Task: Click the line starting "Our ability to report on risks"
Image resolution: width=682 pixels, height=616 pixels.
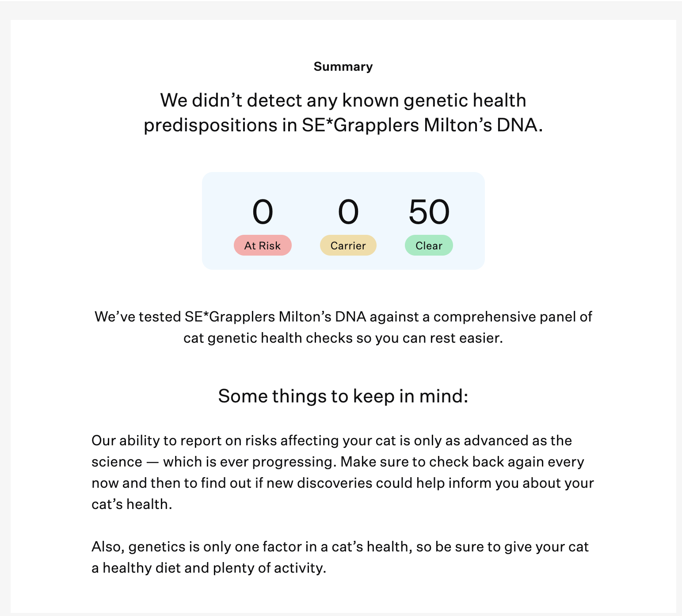Action: tap(331, 440)
